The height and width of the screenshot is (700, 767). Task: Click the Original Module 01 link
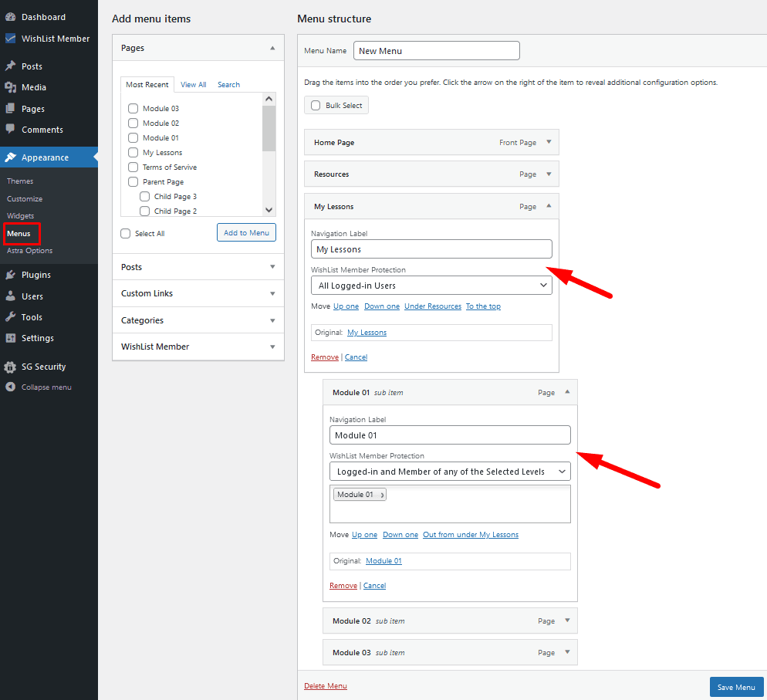(x=384, y=561)
